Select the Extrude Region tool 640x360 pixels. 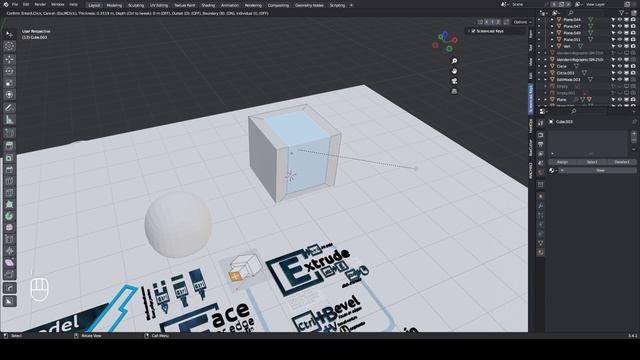click(x=9, y=146)
